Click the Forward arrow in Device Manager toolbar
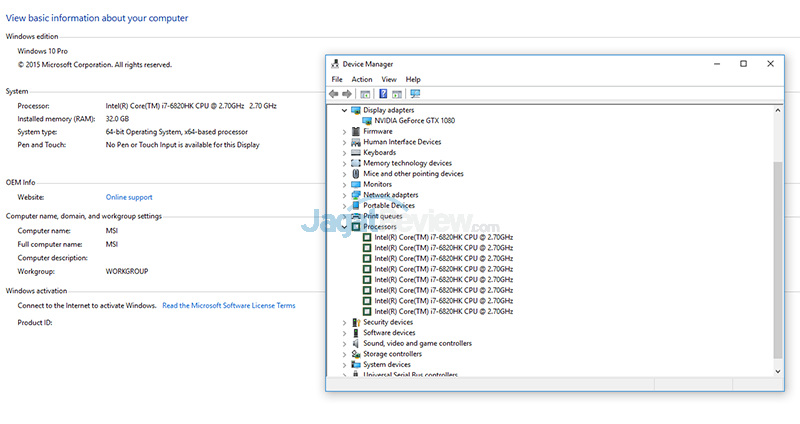This screenshot has height=424, width=800. pyautogui.click(x=347, y=94)
